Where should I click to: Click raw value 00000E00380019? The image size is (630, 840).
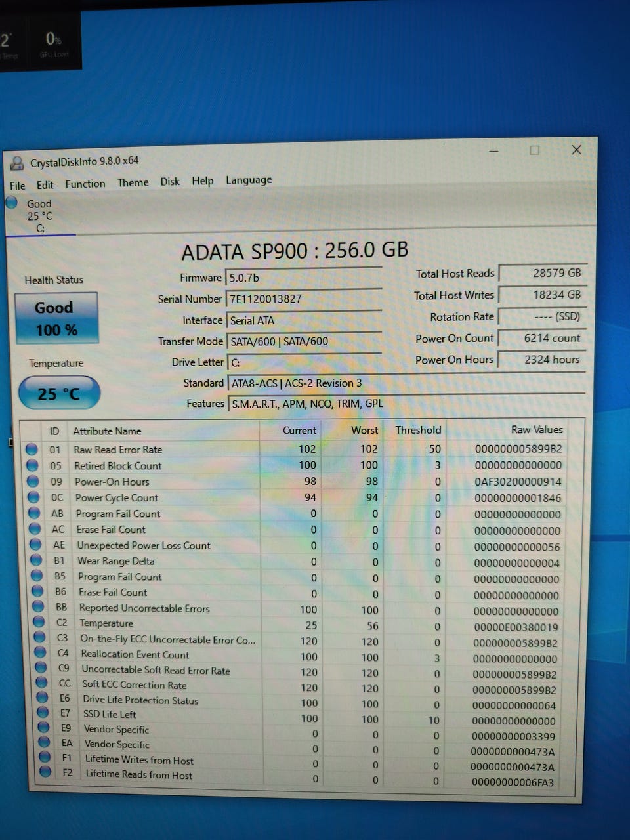tap(516, 627)
